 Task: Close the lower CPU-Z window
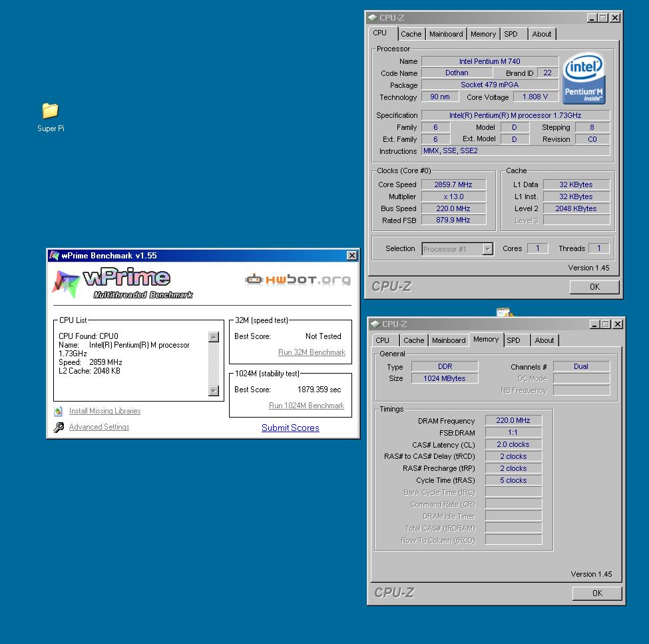pos(618,324)
